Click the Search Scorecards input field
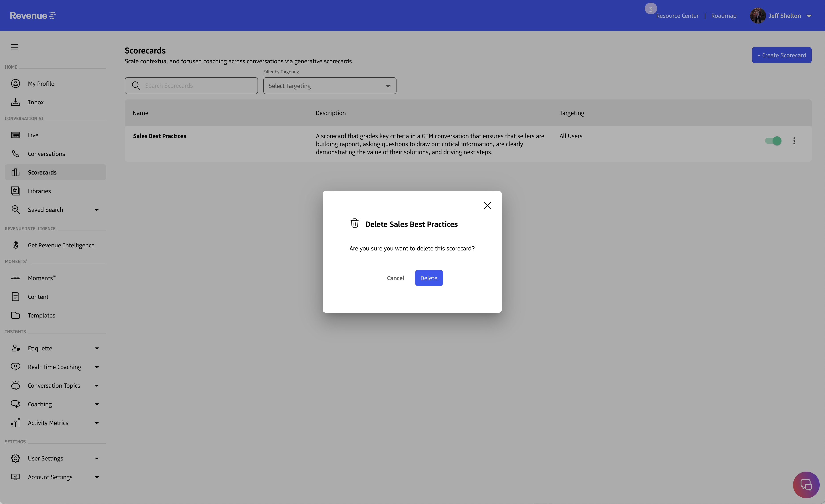The image size is (825, 504). 191,86
